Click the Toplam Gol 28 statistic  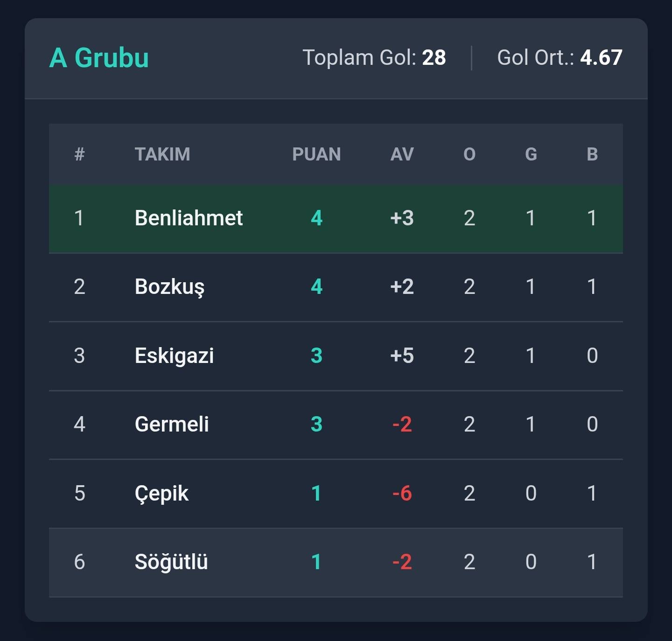coord(374,58)
